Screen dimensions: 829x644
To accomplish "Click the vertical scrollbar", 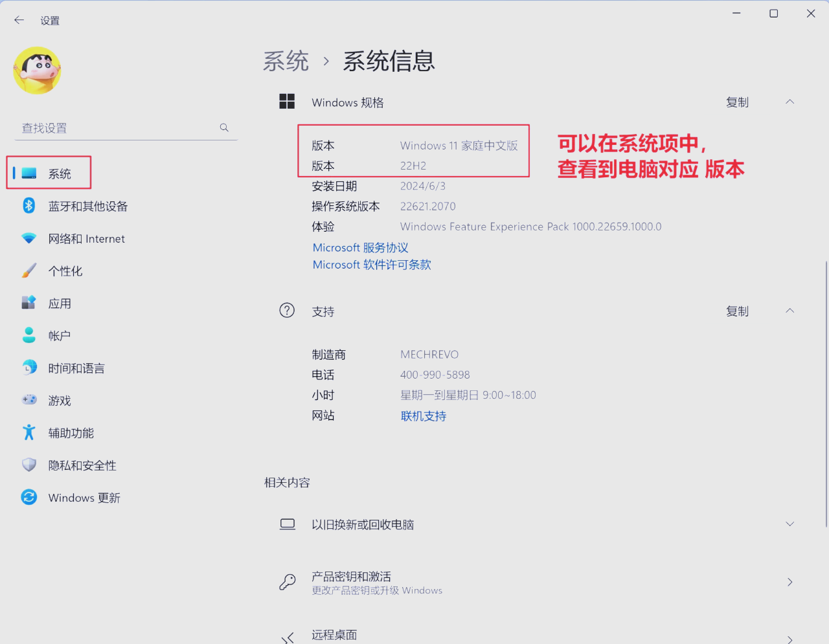I will click(826, 394).
